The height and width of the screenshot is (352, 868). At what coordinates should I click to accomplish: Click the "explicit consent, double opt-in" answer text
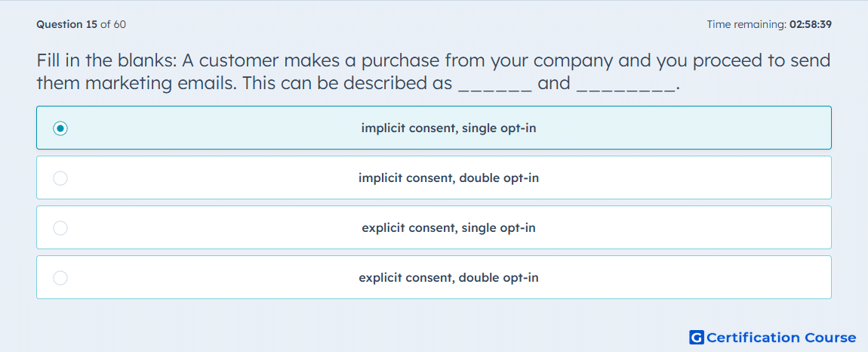point(448,278)
